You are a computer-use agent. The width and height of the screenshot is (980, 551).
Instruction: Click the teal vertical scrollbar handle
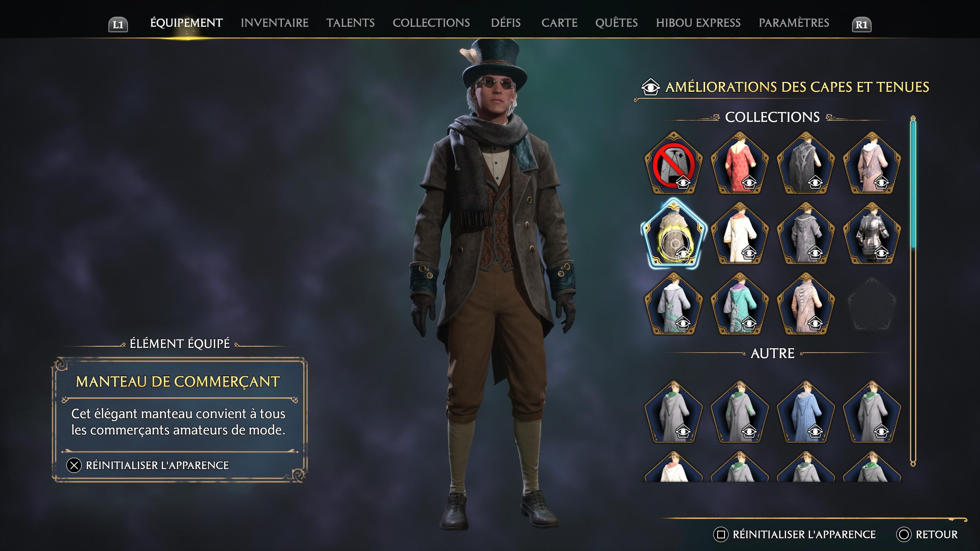tap(913, 184)
